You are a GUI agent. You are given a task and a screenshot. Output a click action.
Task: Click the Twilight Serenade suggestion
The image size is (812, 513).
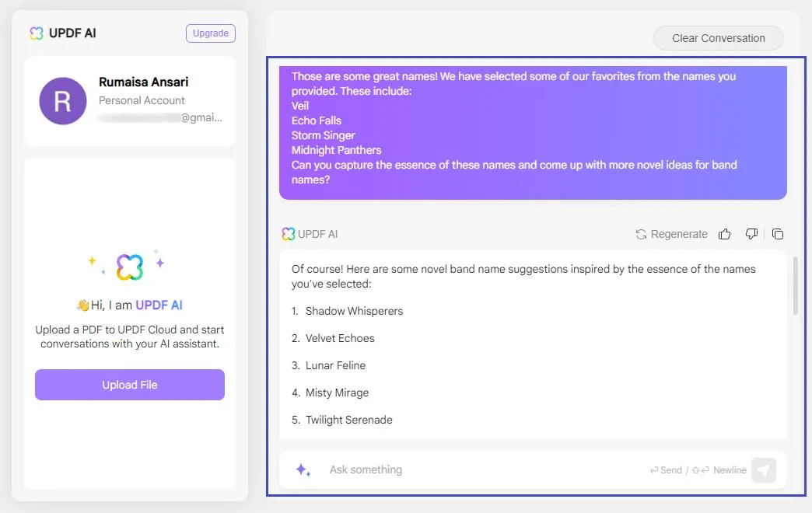pos(349,420)
